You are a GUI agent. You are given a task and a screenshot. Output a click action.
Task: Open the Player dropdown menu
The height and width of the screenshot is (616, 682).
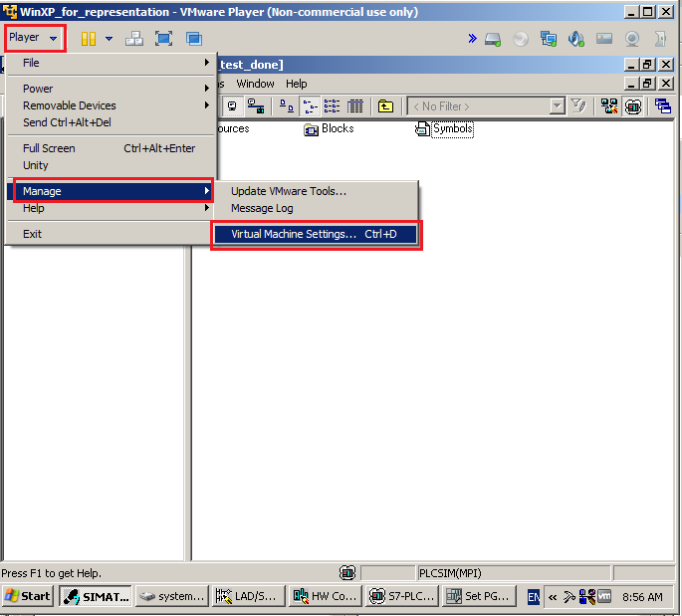(33, 38)
